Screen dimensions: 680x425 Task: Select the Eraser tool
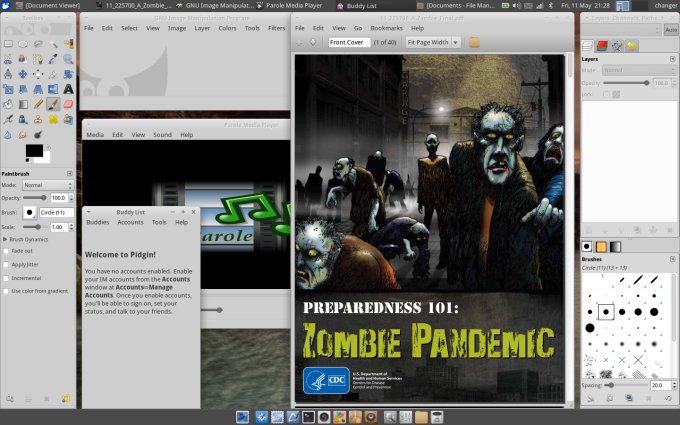68,103
